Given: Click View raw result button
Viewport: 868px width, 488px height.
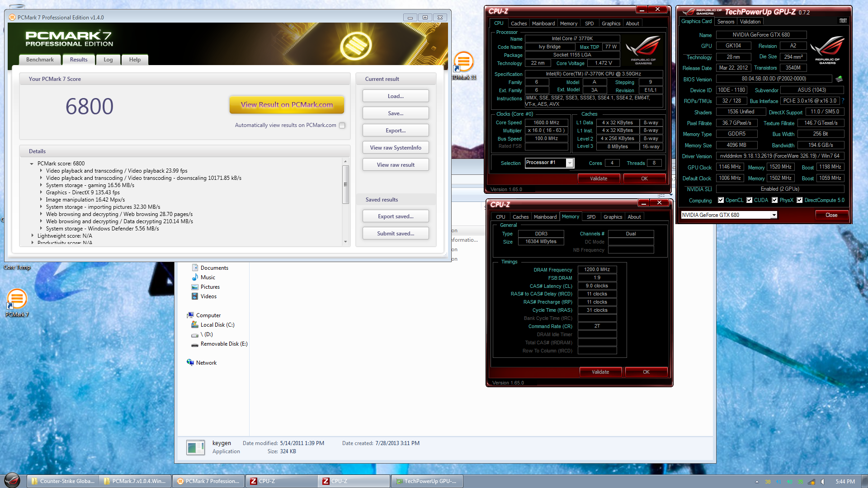Looking at the screenshot, I should pyautogui.click(x=396, y=165).
